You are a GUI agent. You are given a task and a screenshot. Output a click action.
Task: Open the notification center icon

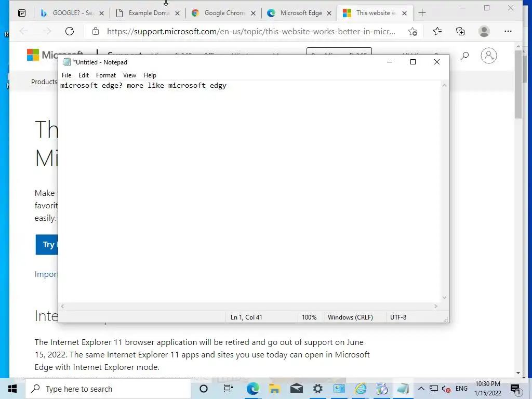[515, 389]
